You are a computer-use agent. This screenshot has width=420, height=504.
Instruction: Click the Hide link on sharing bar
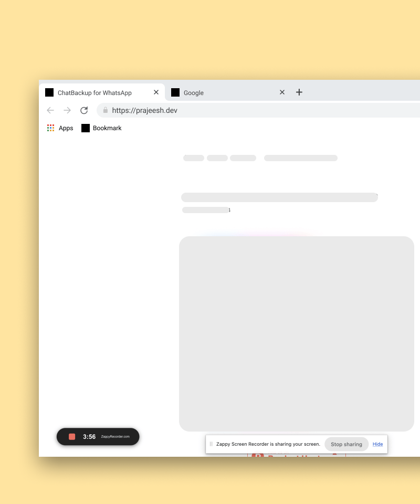(x=377, y=444)
